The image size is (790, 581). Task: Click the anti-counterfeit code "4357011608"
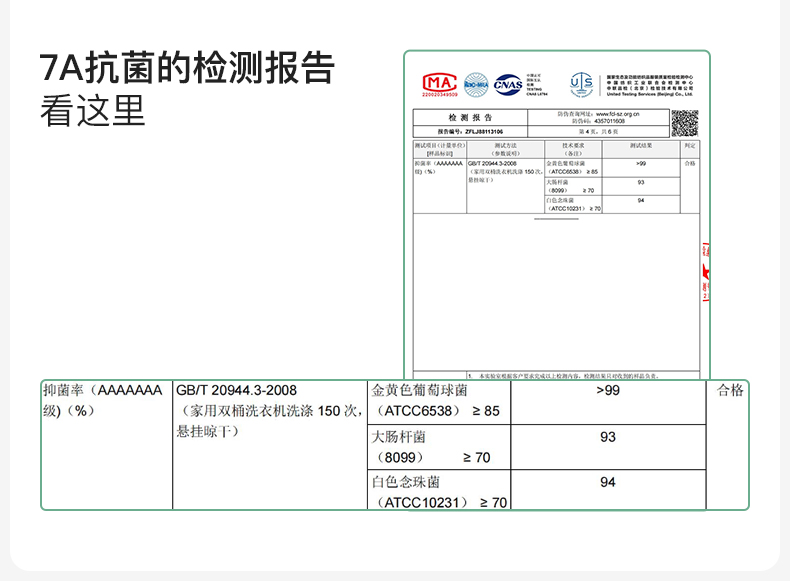tap(609, 121)
